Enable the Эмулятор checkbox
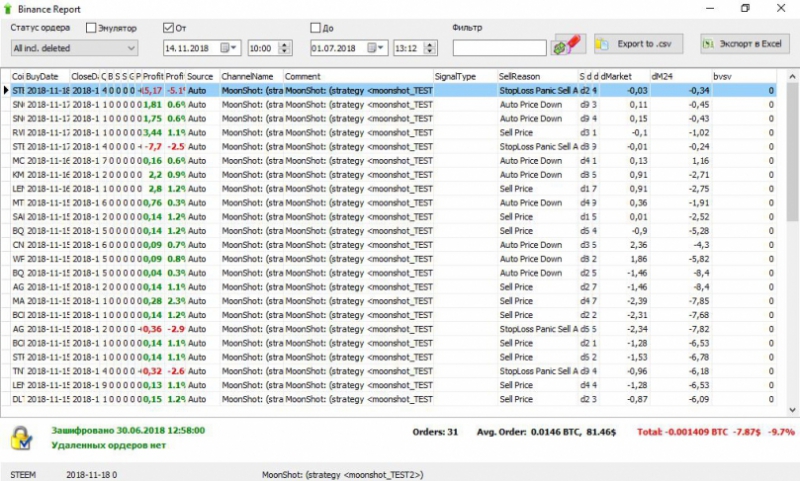 91,28
